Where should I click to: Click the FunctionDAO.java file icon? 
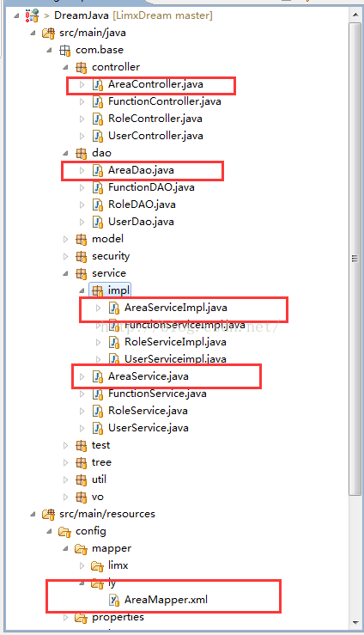click(98, 187)
